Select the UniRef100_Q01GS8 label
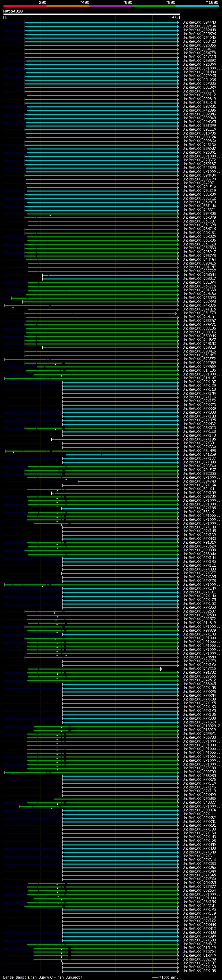This screenshot has height=980, width=222. (x=199, y=290)
